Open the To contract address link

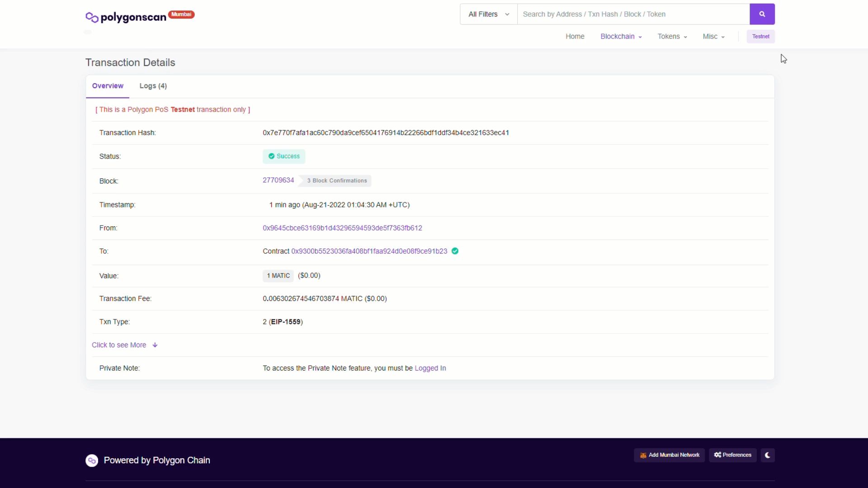click(369, 251)
